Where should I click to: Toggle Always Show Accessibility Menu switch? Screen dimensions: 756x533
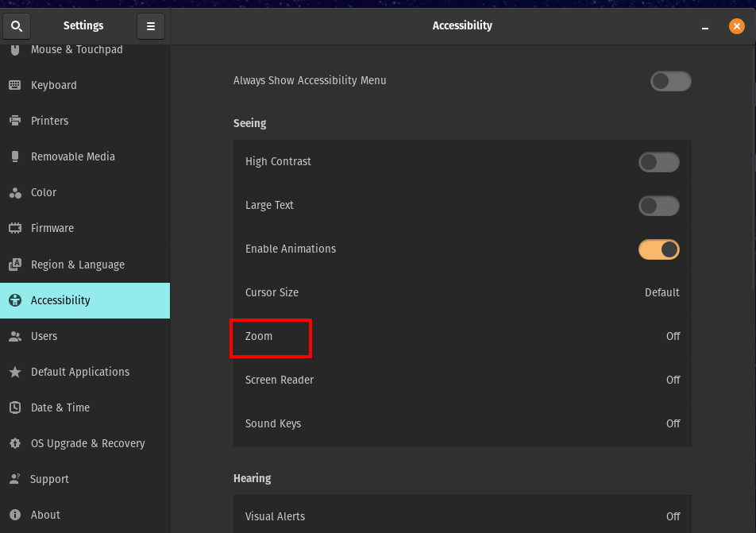670,81
